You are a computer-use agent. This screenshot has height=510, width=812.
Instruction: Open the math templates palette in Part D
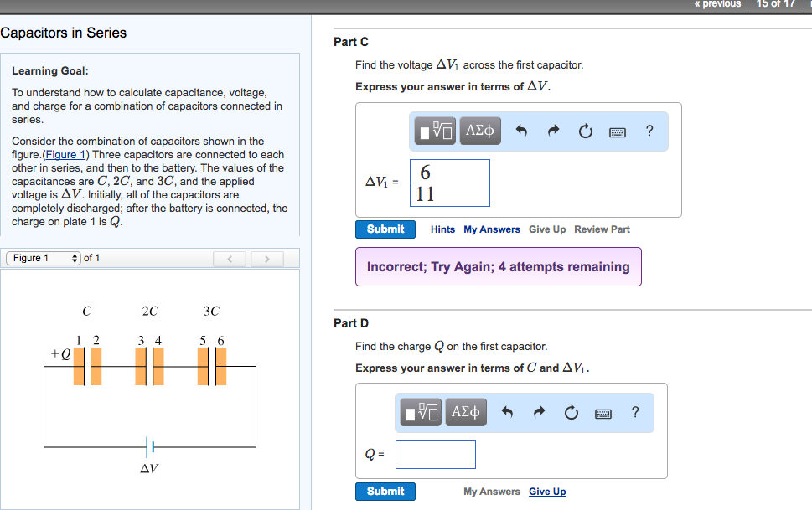(420, 411)
